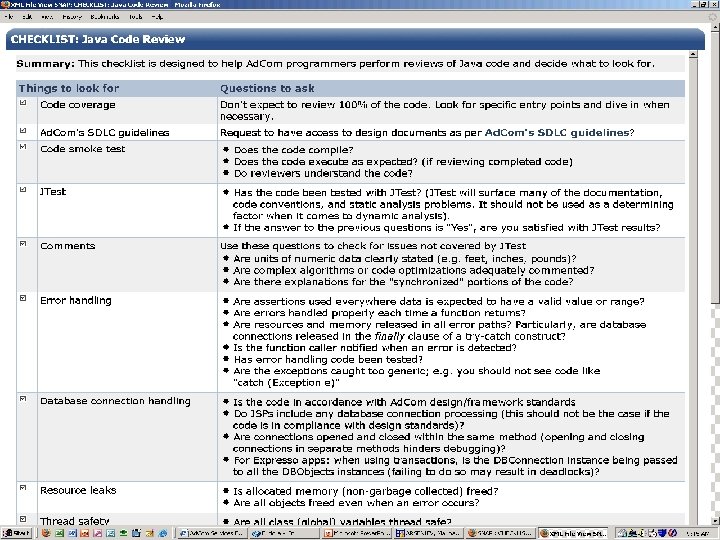The height and width of the screenshot is (540, 720).
Task: Select the 'JTest' cell label
Action: click(x=53, y=191)
